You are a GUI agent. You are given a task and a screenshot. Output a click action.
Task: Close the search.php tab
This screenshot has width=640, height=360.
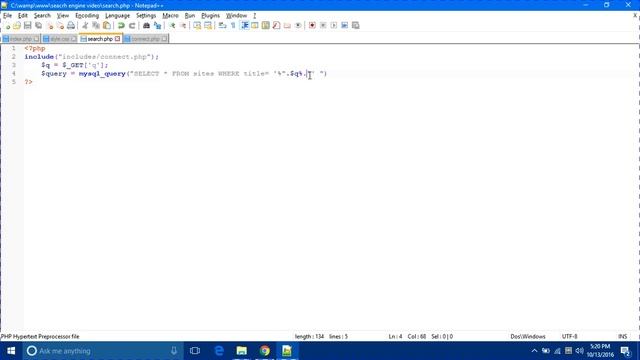pyautogui.click(x=118, y=39)
